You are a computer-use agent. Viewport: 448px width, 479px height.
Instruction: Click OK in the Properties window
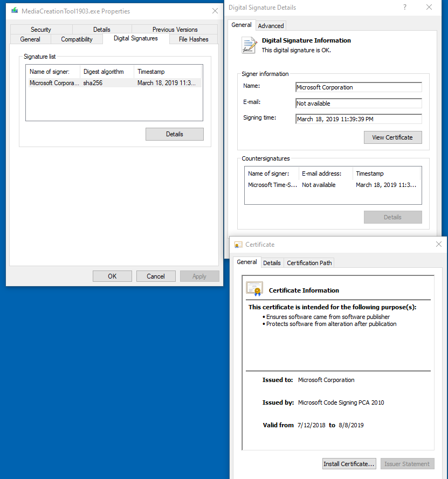click(x=112, y=276)
